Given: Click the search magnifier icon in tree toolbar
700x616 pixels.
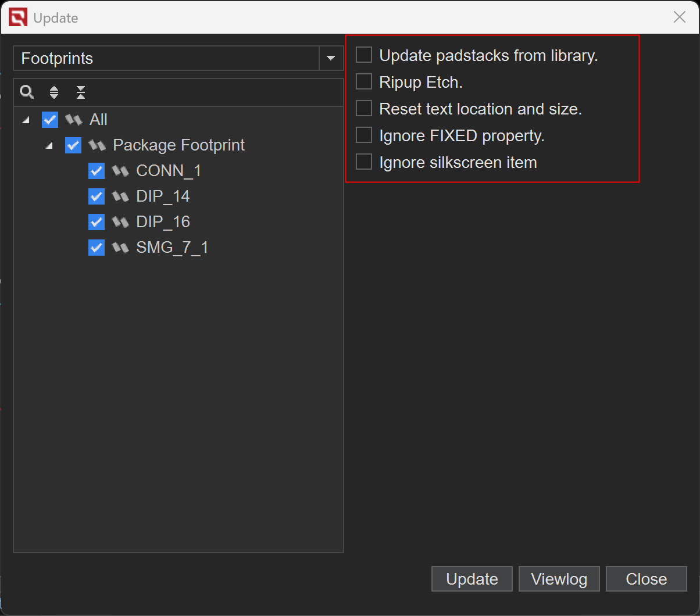Looking at the screenshot, I should (27, 92).
